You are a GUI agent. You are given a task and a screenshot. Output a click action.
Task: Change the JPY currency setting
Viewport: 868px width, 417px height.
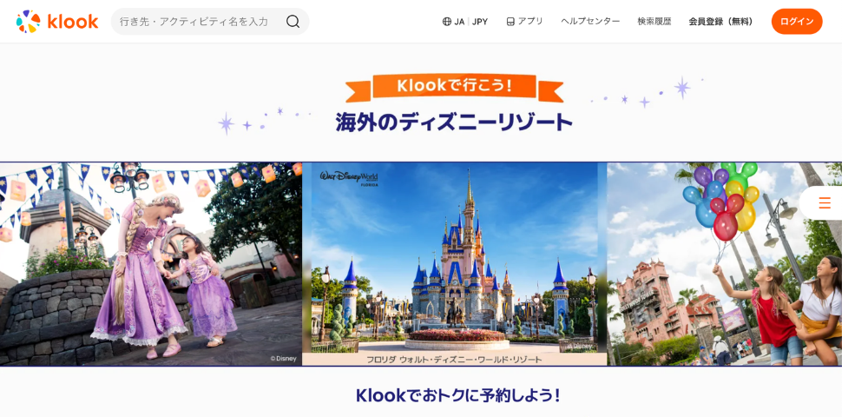tap(480, 22)
